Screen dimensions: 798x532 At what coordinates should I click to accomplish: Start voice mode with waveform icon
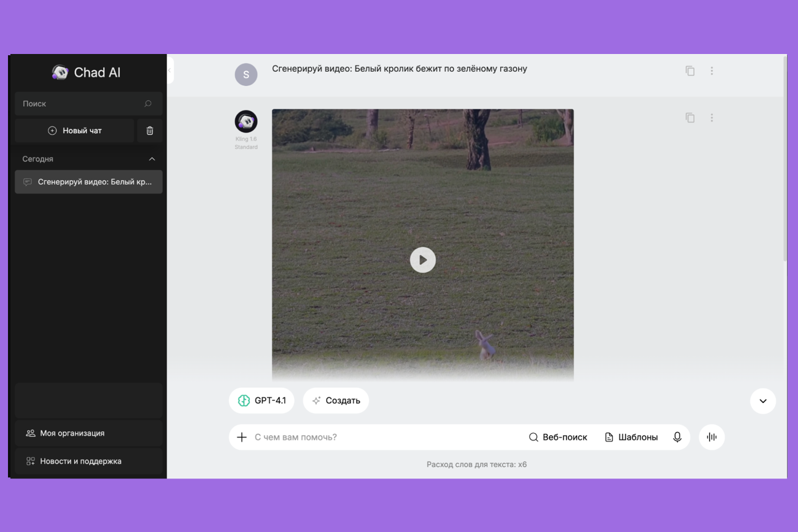[711, 437]
